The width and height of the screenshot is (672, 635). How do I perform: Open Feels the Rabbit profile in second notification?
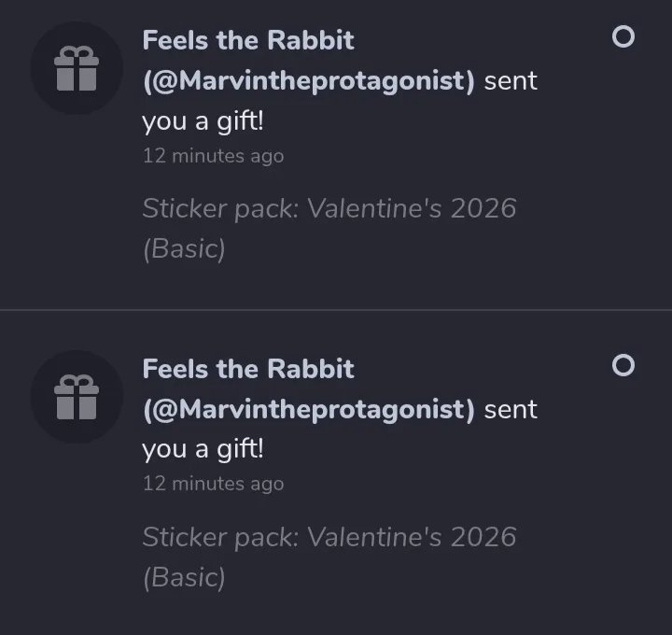point(248,369)
